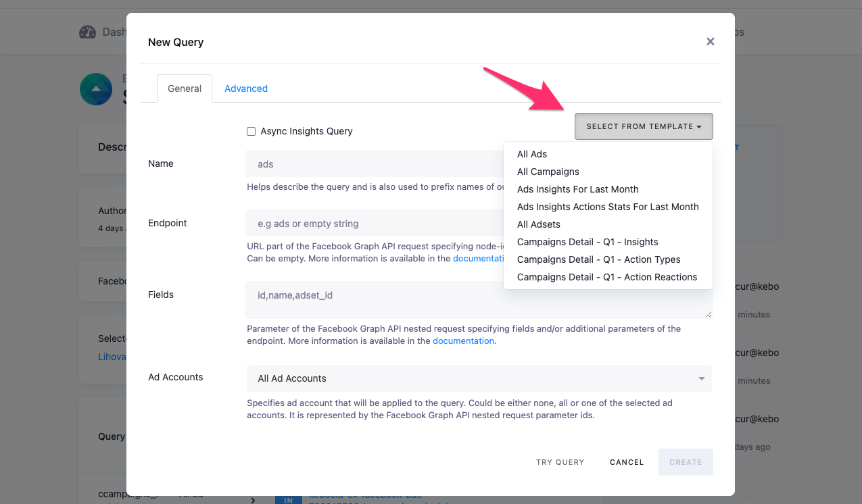Select Ads Insights For Last Month template
The image size is (862, 504).
[x=578, y=189]
